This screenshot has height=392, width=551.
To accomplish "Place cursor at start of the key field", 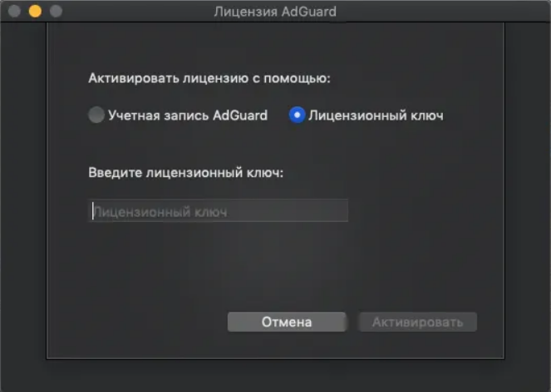I will tap(93, 211).
